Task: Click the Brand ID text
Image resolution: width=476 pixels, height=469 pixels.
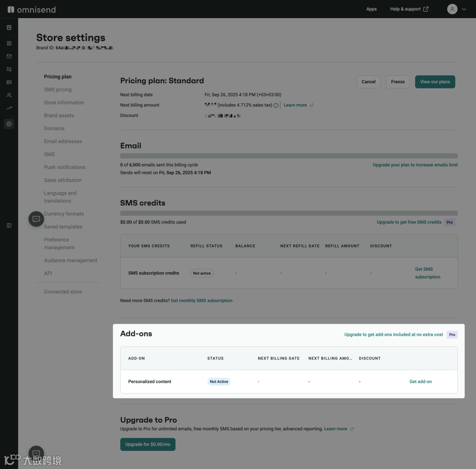Action: coord(74,48)
